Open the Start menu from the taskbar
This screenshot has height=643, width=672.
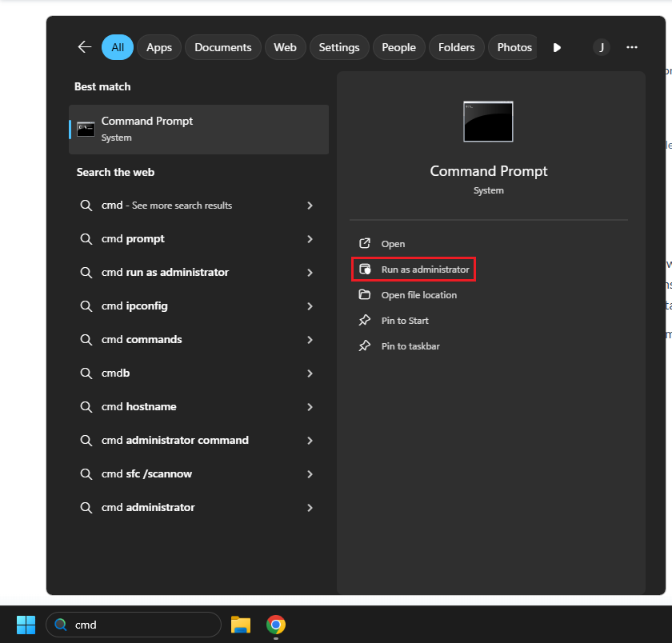(x=25, y=624)
